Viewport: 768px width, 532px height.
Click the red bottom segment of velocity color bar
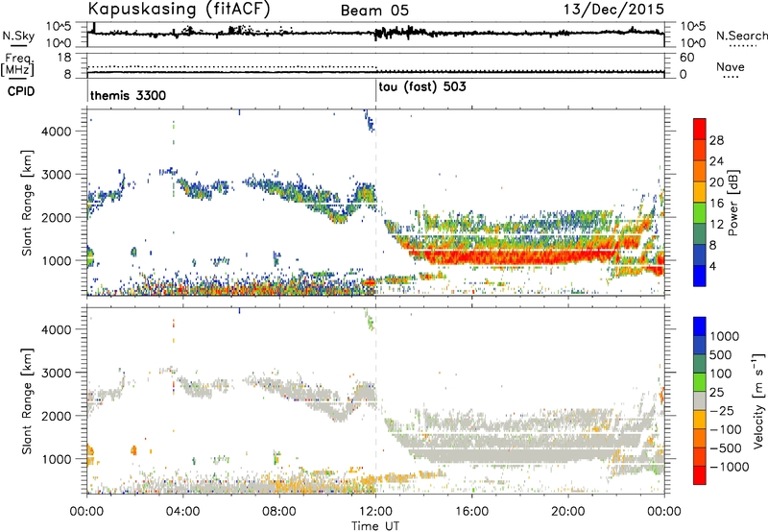click(x=700, y=475)
